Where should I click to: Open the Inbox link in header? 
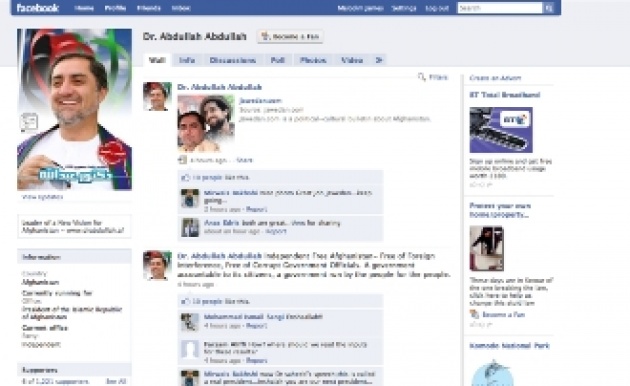(x=181, y=8)
